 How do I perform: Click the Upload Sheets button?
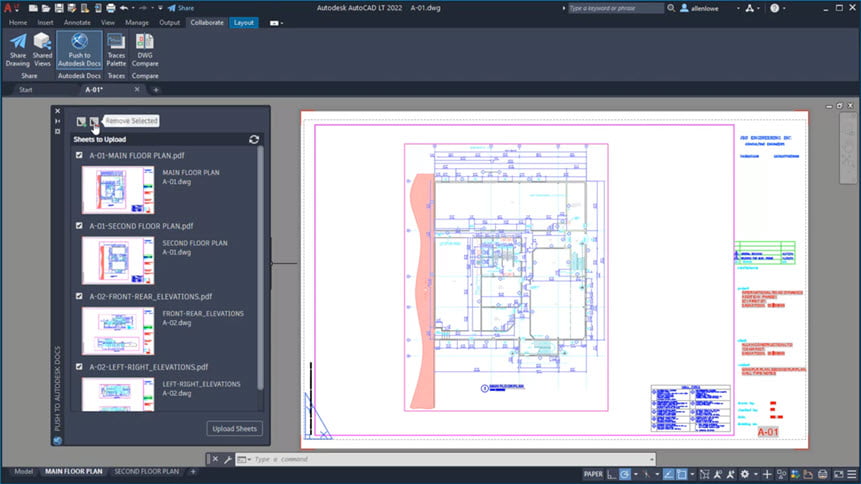pos(234,429)
